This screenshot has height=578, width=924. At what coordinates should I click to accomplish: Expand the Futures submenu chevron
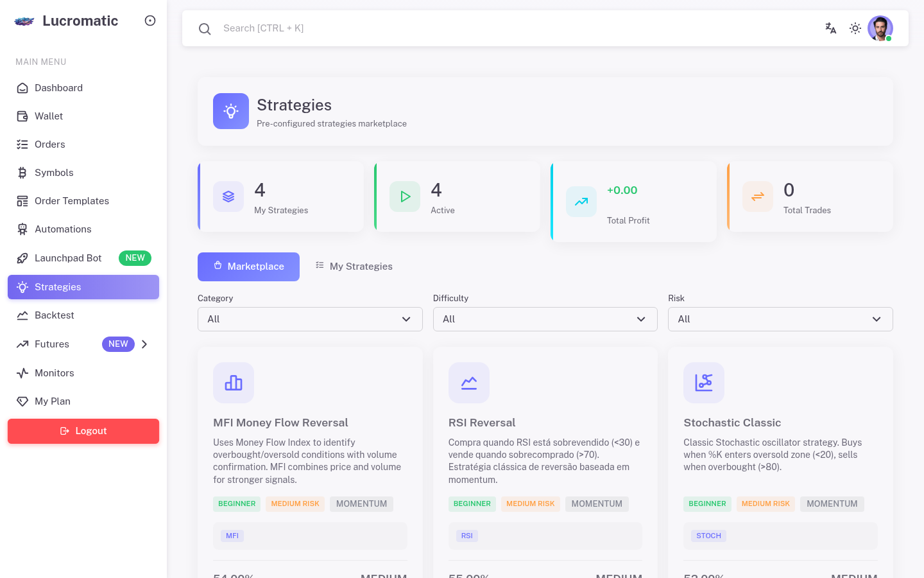[x=144, y=344]
